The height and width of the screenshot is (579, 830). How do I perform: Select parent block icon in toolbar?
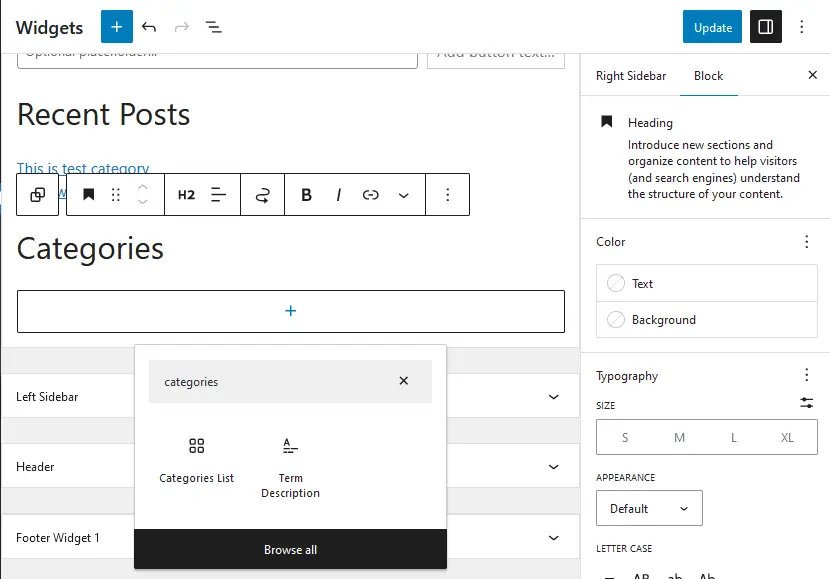(38, 195)
